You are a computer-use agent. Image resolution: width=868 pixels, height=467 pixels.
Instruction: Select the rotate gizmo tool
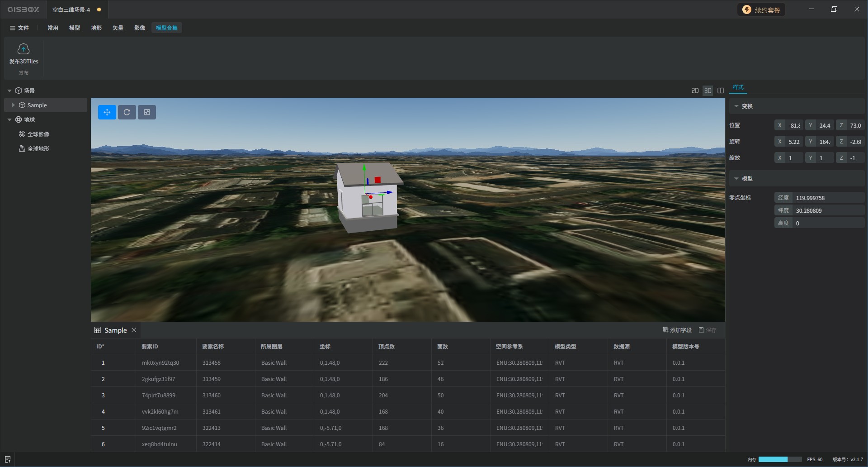point(127,112)
